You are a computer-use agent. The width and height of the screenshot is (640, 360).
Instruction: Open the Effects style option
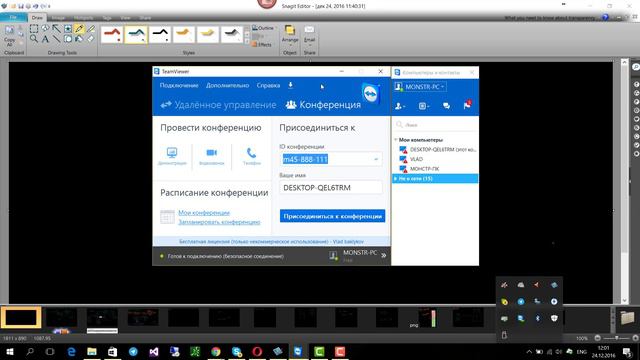[x=262, y=44]
